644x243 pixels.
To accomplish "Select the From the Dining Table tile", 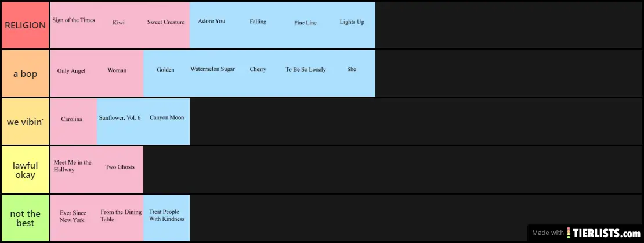I will coord(120,218).
